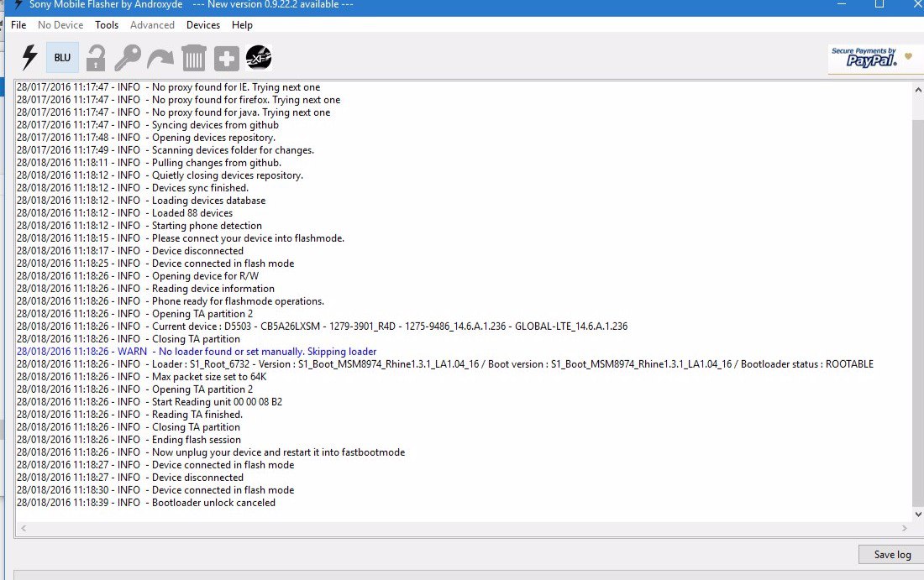Click the plus sign toolbar icon
The image size is (924, 580).
click(226, 58)
